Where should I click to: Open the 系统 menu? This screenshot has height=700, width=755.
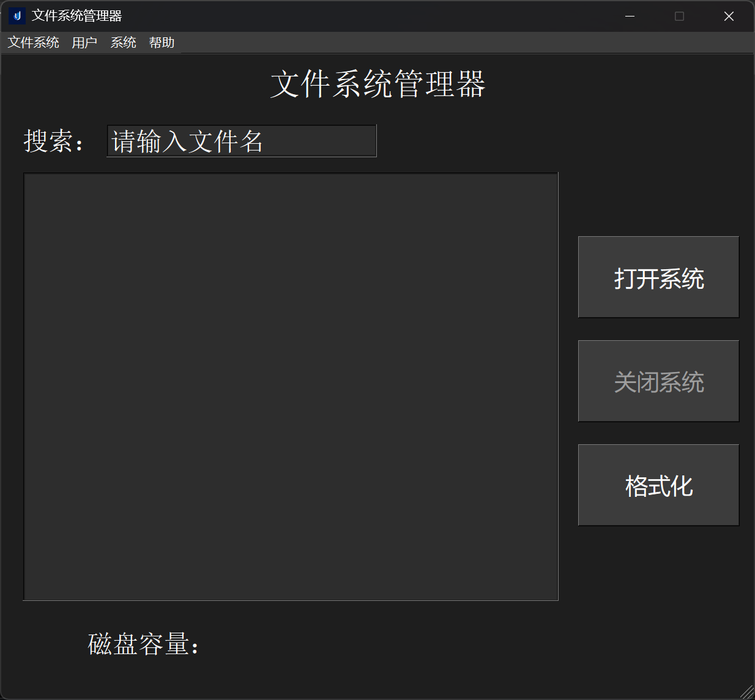[x=123, y=42]
